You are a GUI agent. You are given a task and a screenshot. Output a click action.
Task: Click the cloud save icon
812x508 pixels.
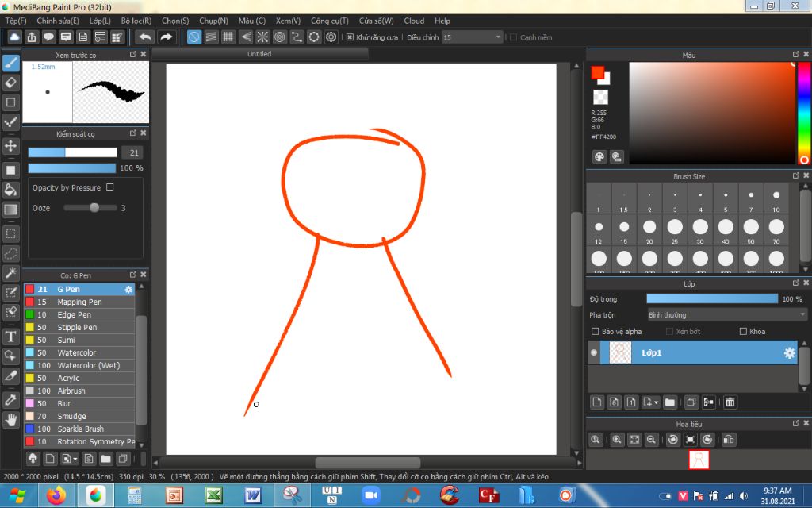click(x=14, y=37)
